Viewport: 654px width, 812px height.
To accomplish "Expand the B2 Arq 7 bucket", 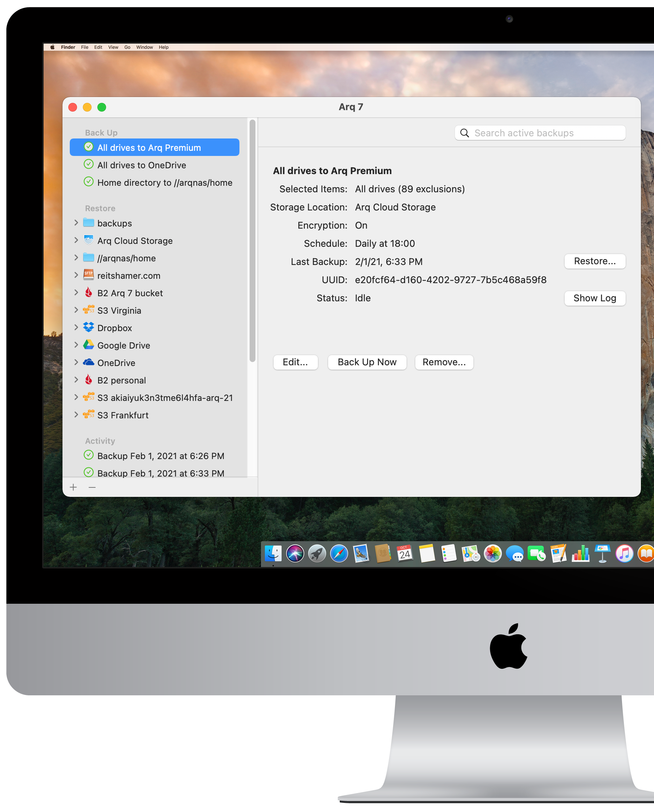I will (76, 292).
